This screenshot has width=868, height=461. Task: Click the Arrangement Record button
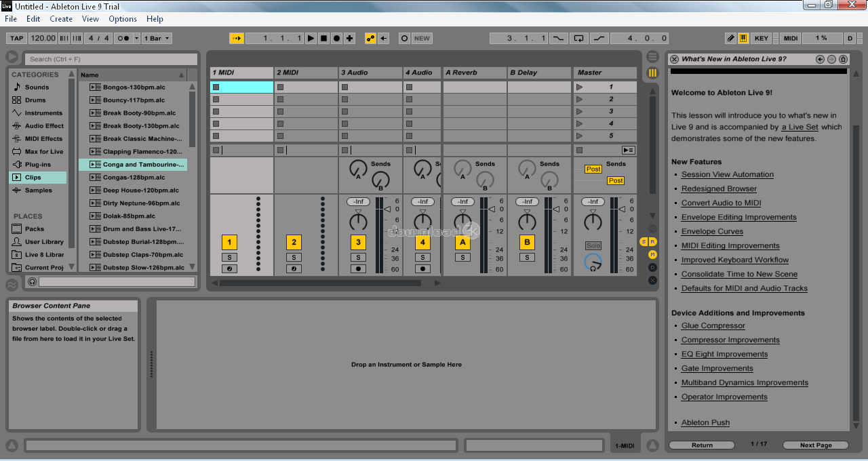pos(336,39)
